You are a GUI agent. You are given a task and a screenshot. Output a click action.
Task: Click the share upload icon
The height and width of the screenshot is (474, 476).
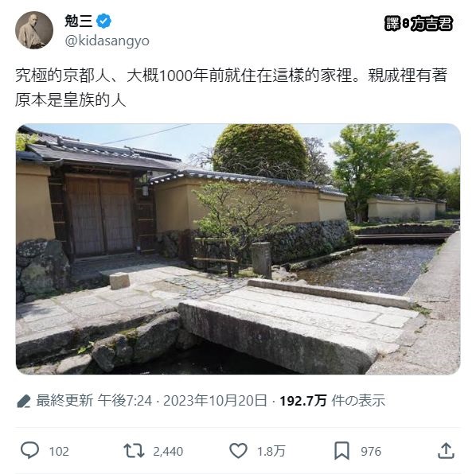coord(446,451)
